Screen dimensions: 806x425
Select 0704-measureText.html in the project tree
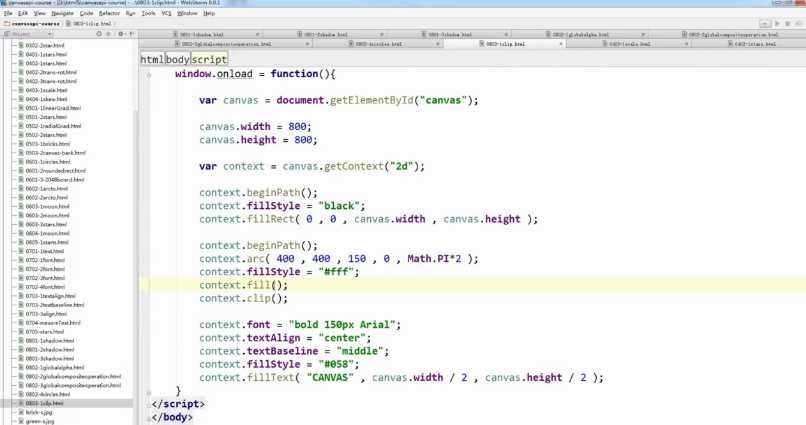click(53, 323)
